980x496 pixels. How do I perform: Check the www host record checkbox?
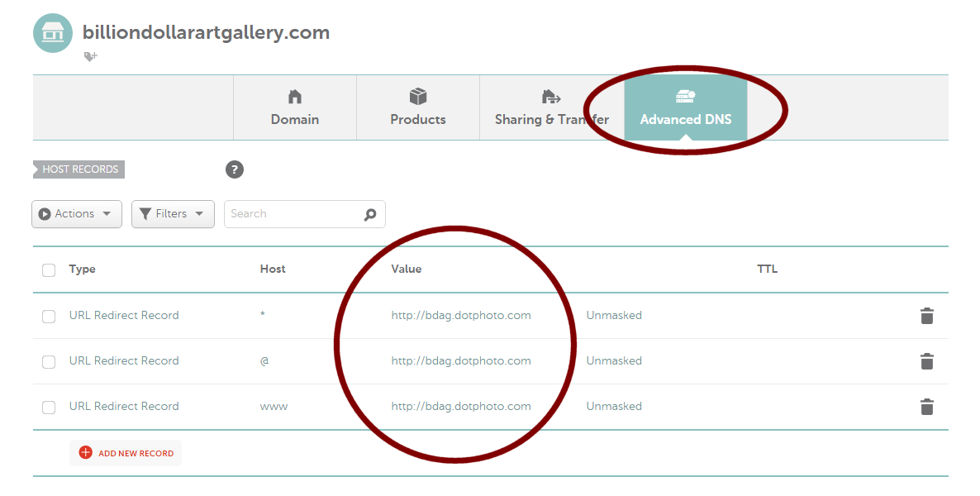[49, 408]
